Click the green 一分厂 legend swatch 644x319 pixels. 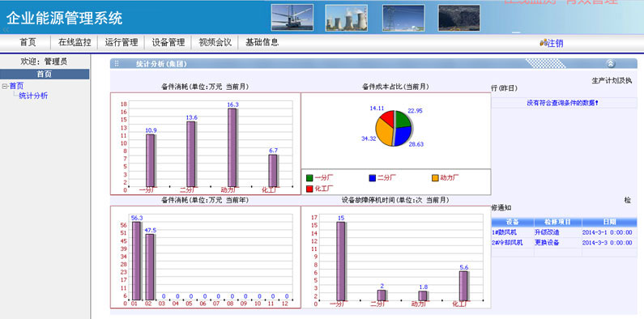click(309, 178)
